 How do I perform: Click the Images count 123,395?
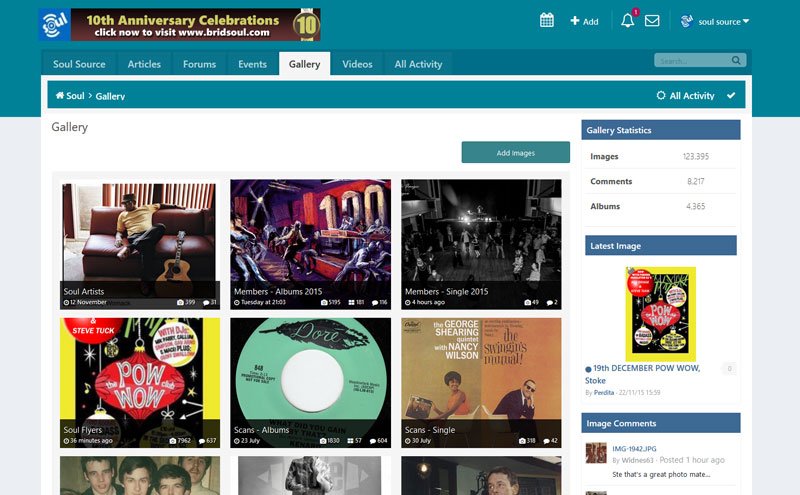point(695,156)
